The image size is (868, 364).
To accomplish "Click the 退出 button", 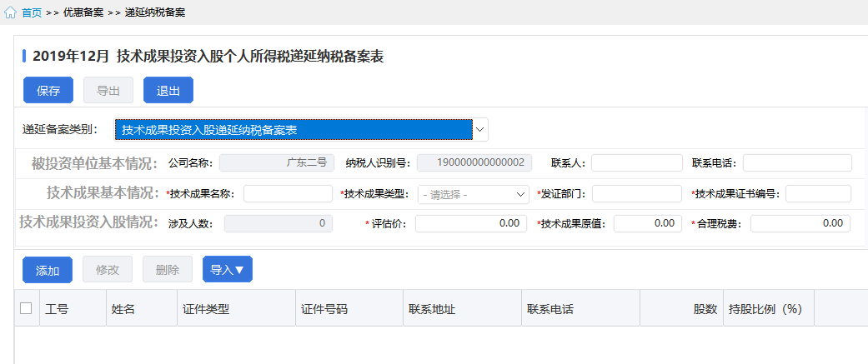I will [x=168, y=90].
